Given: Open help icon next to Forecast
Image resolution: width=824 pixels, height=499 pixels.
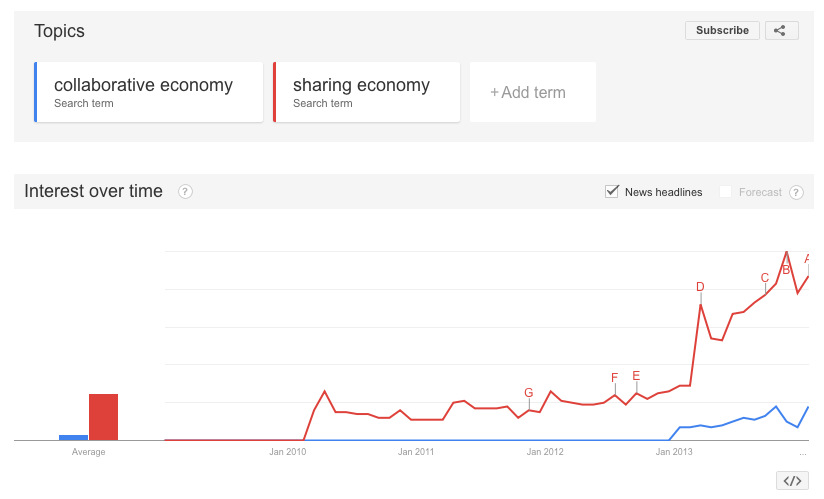Looking at the screenshot, I should point(796,192).
